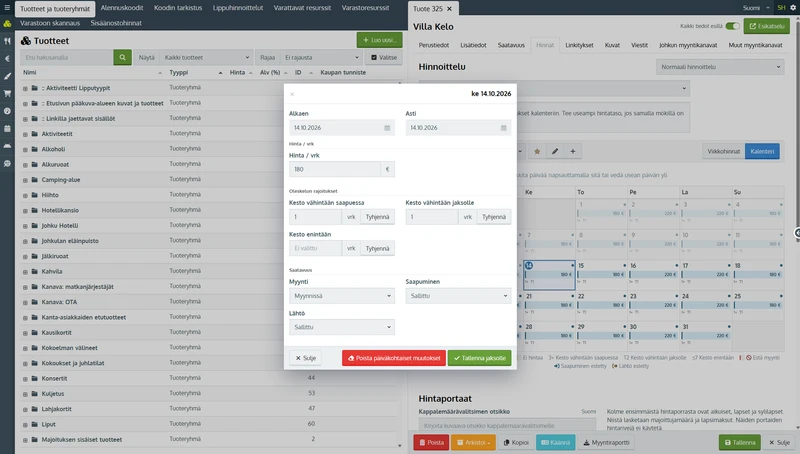Click the Kopioi button
The width and height of the screenshot is (800, 454).
pos(516,442)
